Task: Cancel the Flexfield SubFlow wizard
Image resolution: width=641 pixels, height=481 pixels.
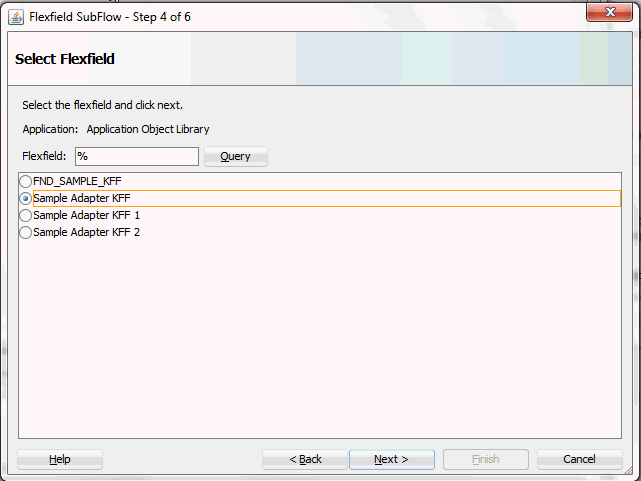Action: click(579, 459)
